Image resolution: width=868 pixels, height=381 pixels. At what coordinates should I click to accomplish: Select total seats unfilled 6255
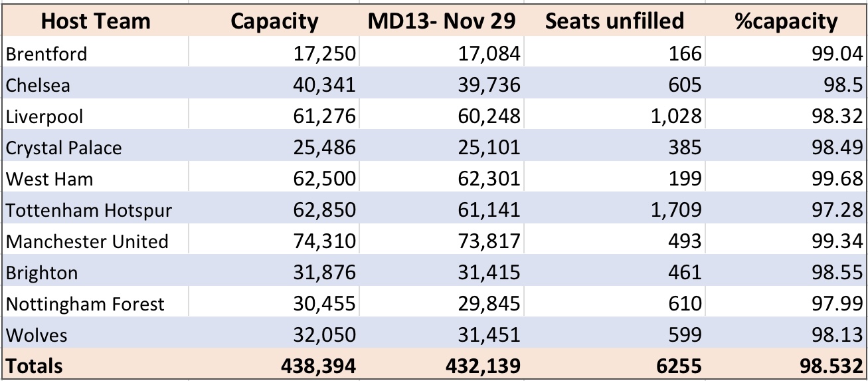click(x=614, y=364)
